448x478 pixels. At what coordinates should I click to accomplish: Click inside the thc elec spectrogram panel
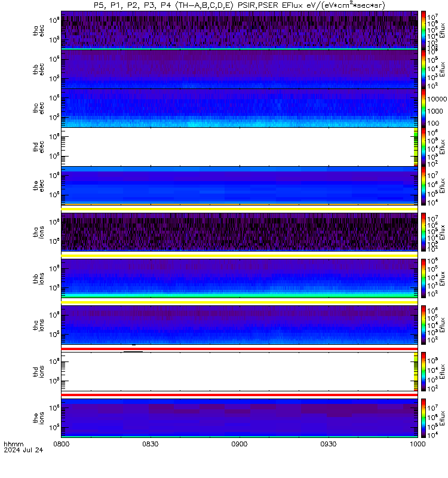(240, 108)
